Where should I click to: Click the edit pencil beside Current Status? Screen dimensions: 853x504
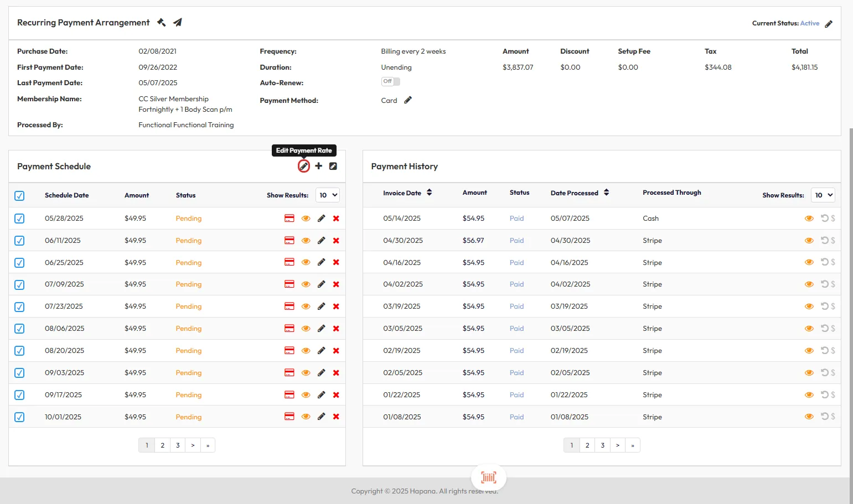pyautogui.click(x=829, y=24)
